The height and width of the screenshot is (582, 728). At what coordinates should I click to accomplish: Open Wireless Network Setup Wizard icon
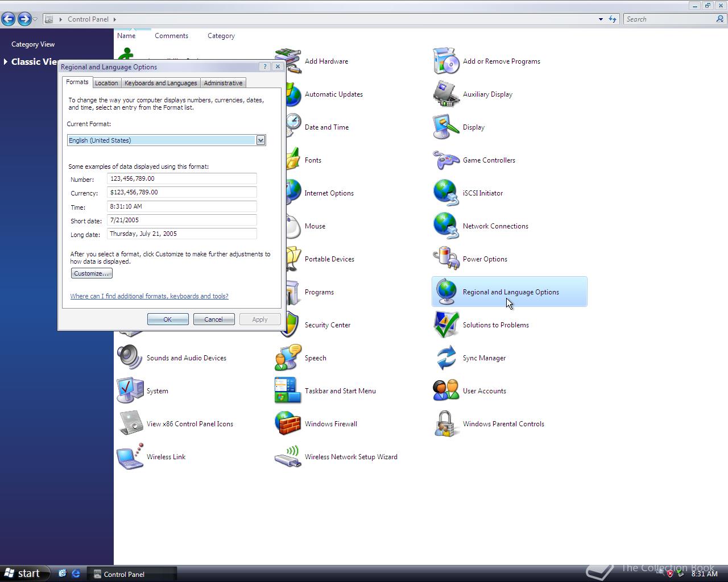tap(288, 457)
